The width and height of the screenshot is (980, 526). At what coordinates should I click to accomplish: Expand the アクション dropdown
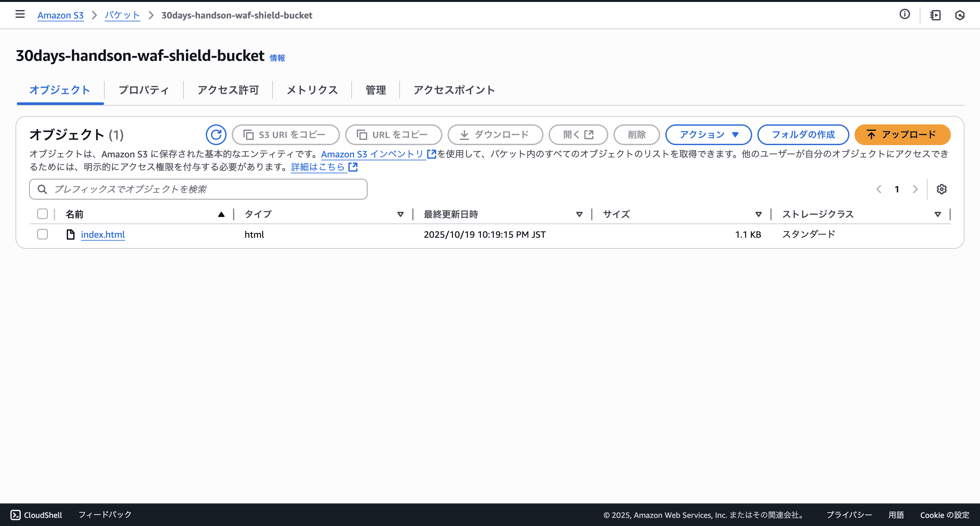point(708,135)
